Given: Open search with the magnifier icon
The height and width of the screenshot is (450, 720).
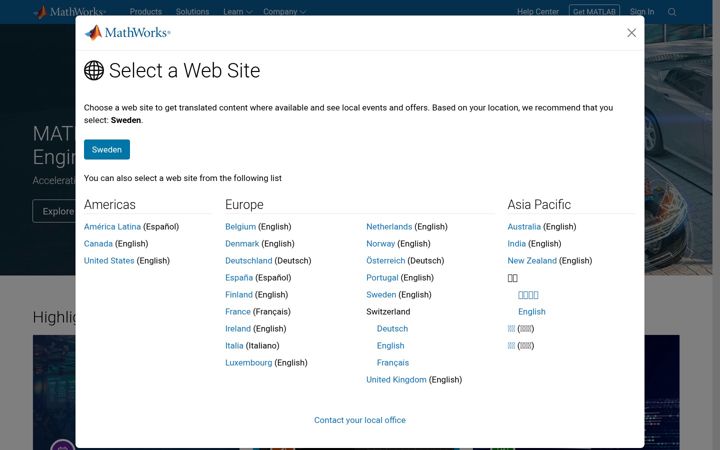Looking at the screenshot, I should 672,12.
